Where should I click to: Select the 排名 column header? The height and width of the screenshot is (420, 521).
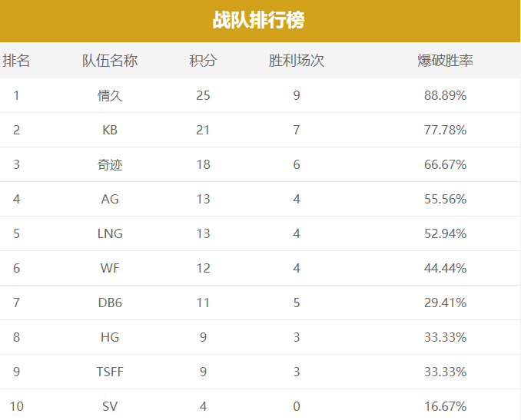point(16,61)
